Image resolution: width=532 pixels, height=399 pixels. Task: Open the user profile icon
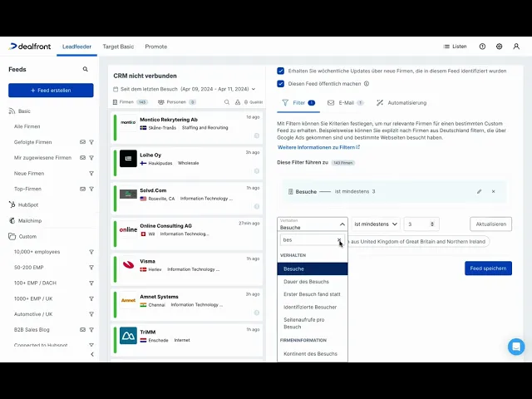tap(516, 47)
